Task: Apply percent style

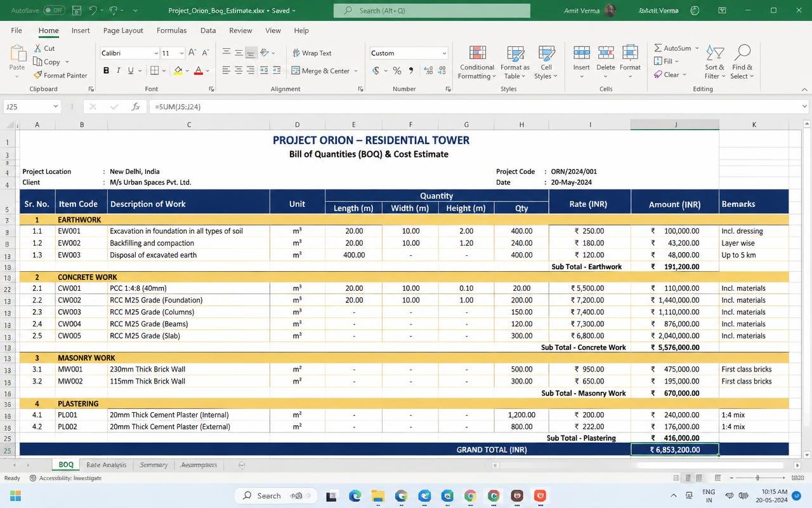Action: [397, 70]
